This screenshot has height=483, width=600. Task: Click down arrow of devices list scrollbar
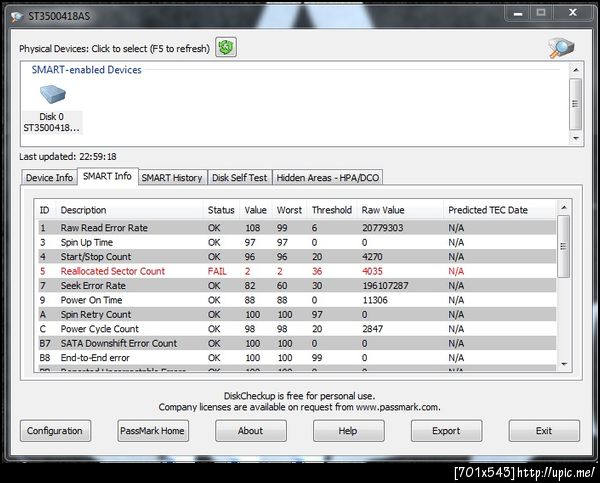(576, 138)
